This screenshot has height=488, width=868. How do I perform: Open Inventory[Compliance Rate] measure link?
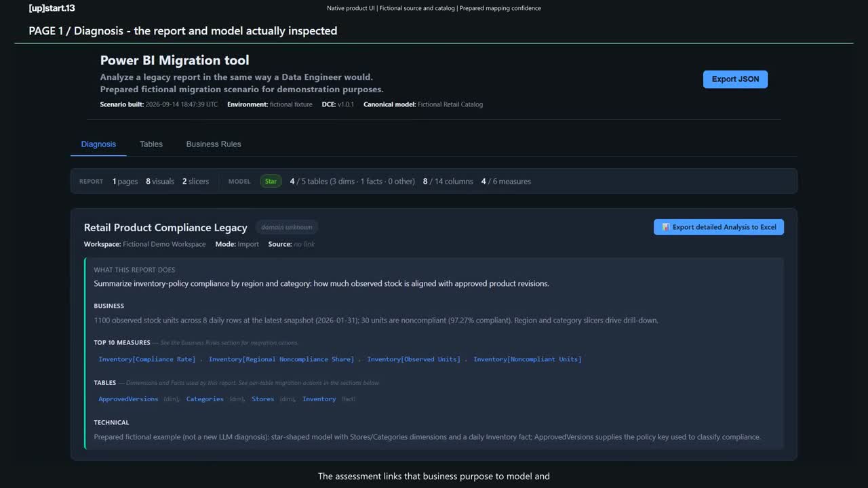click(147, 359)
